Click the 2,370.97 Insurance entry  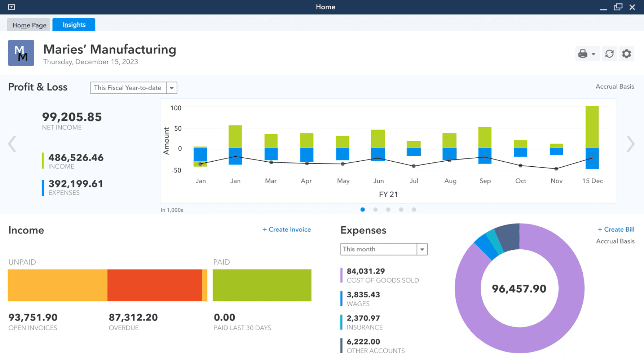pyautogui.click(x=362, y=322)
